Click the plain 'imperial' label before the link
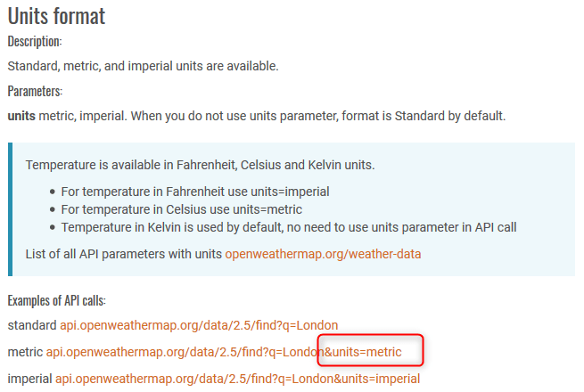The width and height of the screenshot is (584, 392). (29, 379)
